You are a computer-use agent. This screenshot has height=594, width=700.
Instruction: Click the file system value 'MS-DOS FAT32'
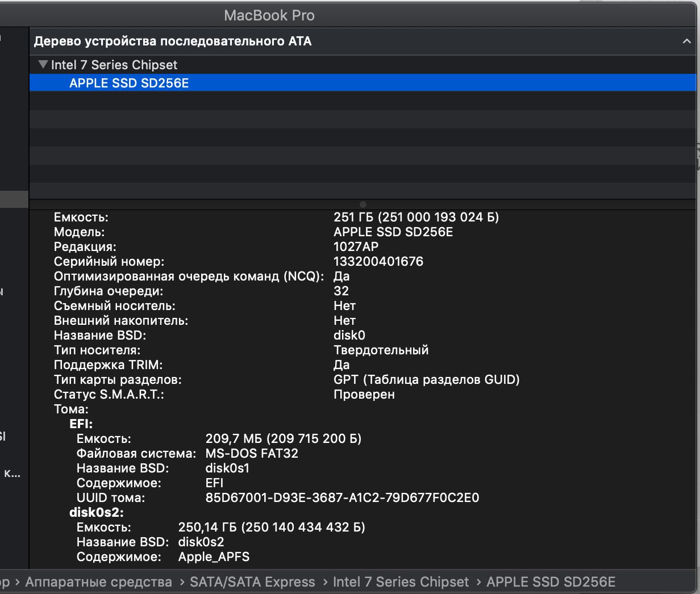click(x=252, y=454)
